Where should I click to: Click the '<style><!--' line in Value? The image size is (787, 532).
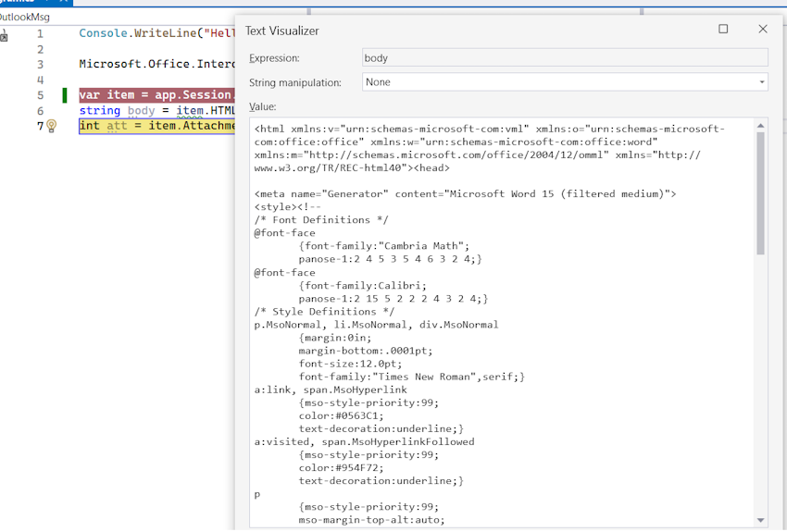coord(288,206)
